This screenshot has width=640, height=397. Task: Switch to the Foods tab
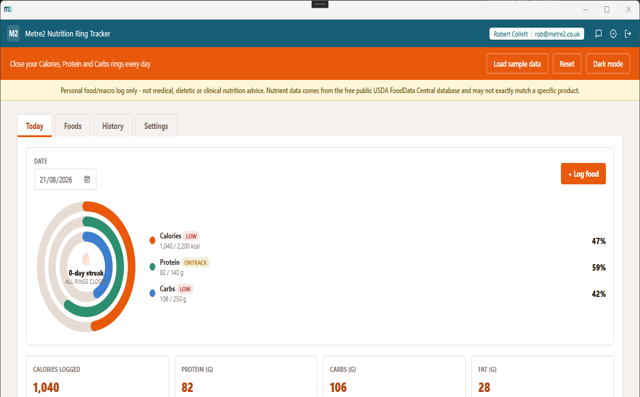click(73, 126)
